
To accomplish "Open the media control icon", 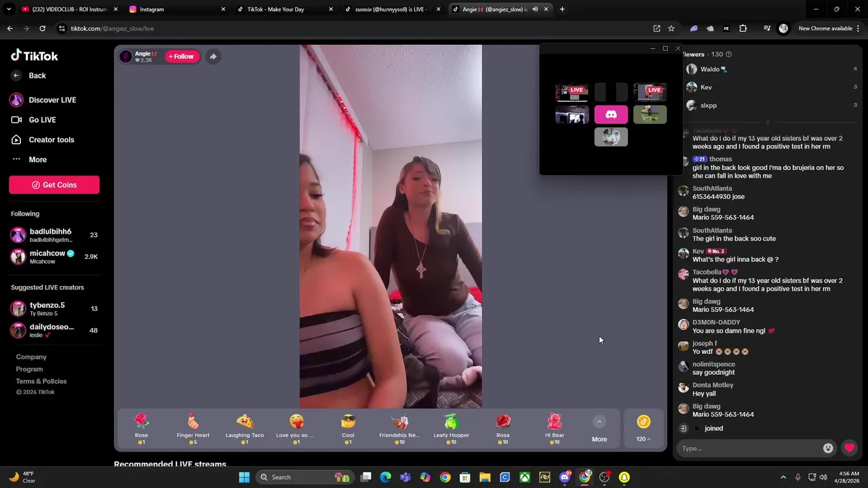I will pos(767,28).
